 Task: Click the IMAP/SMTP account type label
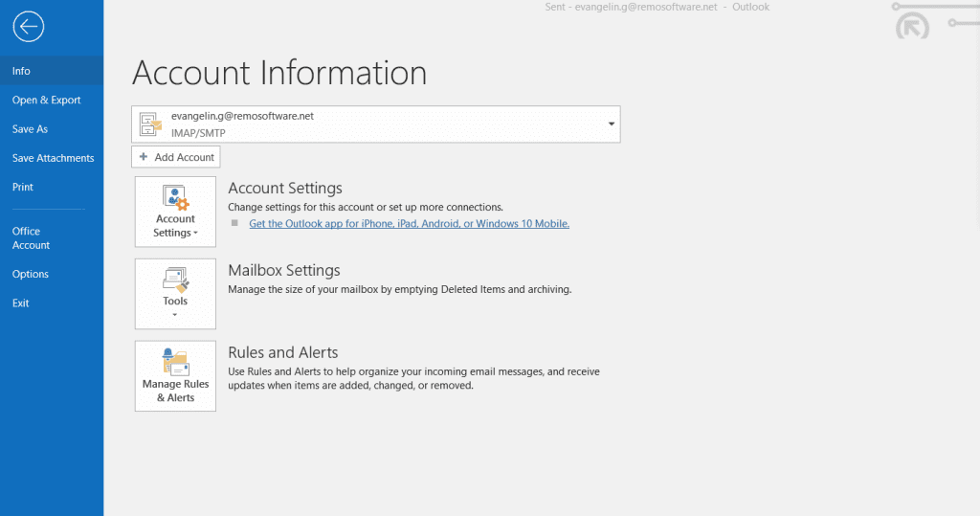198,133
